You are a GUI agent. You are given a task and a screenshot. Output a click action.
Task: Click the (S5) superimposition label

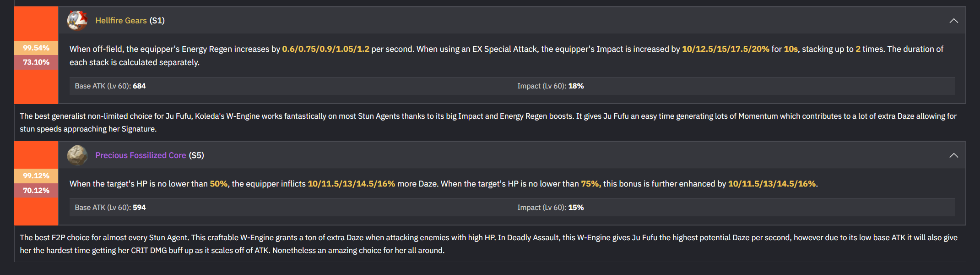coord(196,155)
